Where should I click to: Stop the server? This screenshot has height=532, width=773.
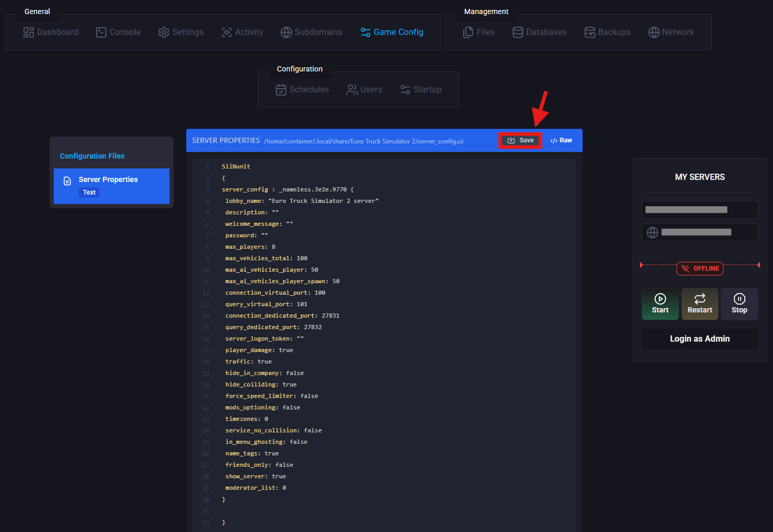click(740, 304)
